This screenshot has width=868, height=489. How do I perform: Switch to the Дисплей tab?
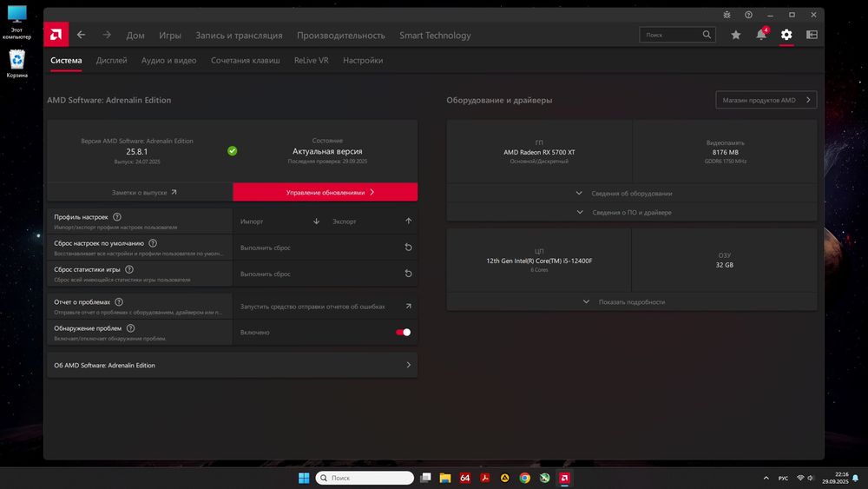point(111,60)
